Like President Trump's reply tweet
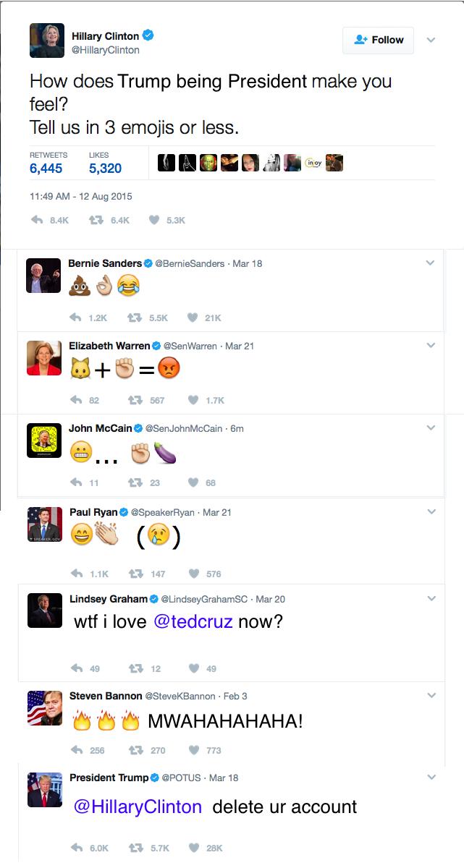 [x=193, y=848]
